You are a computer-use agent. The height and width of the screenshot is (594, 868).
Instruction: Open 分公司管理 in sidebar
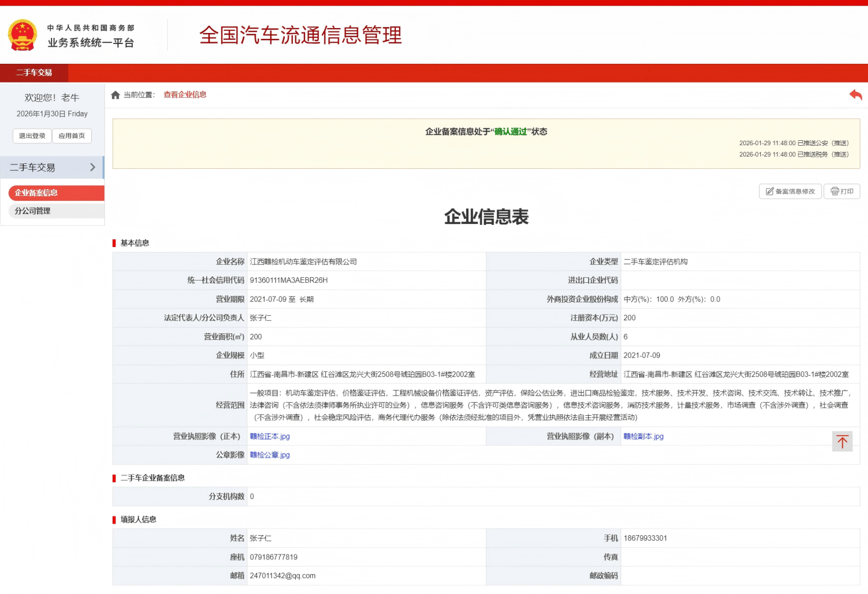click(56, 211)
